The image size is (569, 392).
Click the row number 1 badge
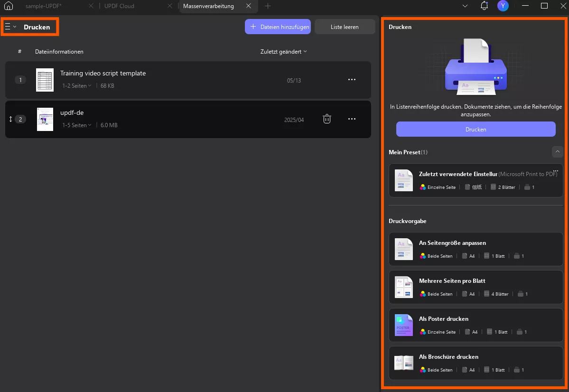click(20, 80)
